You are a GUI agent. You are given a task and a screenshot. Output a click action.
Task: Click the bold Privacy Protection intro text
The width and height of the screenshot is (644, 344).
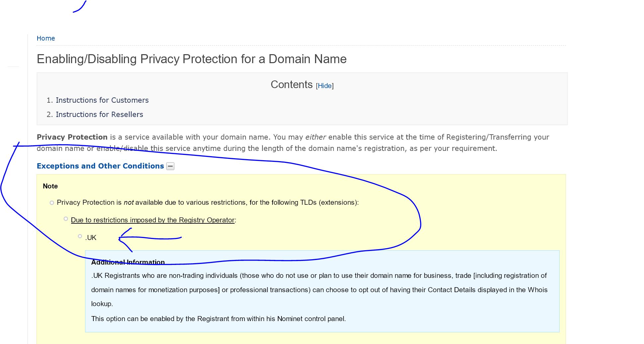pos(72,137)
